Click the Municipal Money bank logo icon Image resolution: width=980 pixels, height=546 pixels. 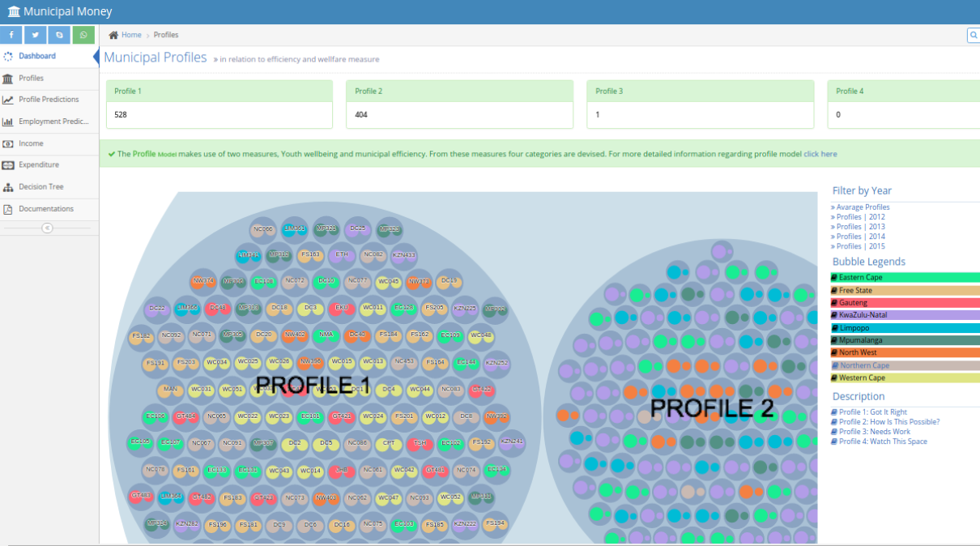[14, 12]
